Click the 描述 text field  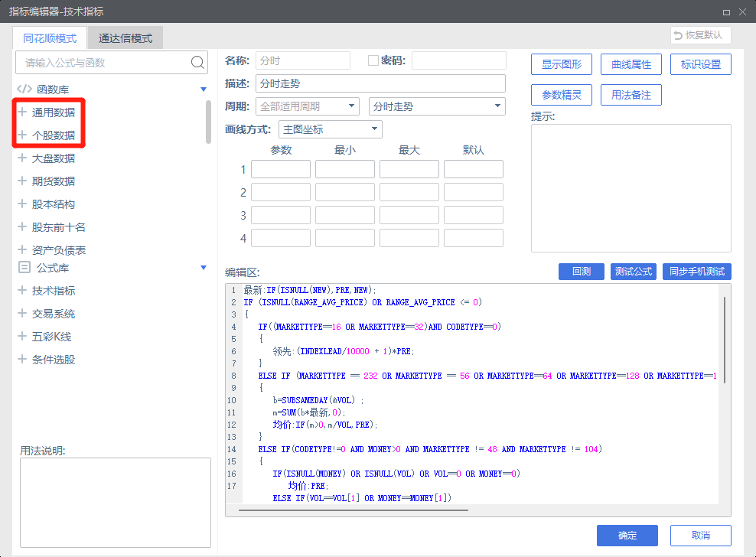point(380,83)
